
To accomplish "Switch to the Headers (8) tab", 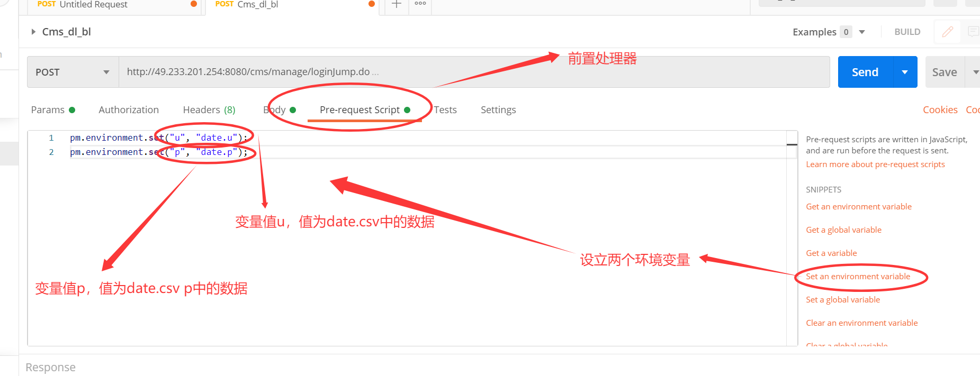I will (x=209, y=110).
